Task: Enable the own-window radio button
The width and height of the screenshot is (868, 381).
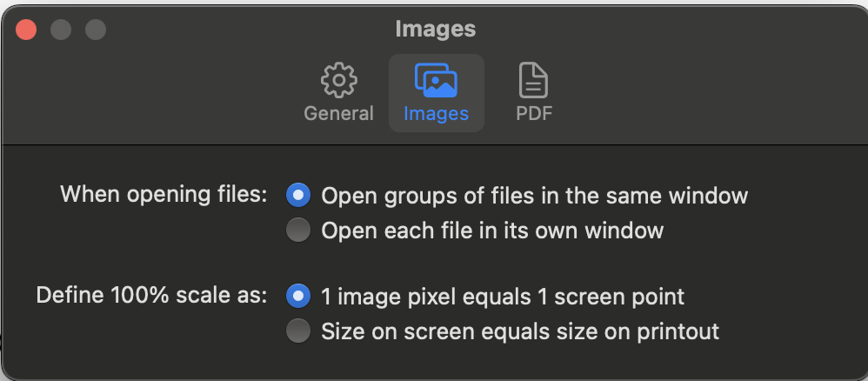Action: tap(298, 231)
